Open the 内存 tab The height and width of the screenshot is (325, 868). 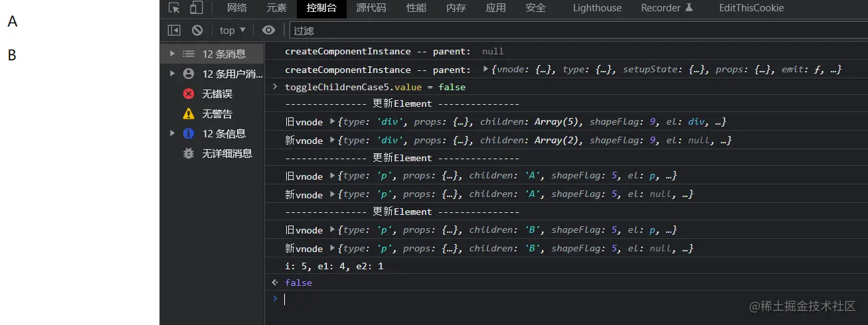[456, 8]
